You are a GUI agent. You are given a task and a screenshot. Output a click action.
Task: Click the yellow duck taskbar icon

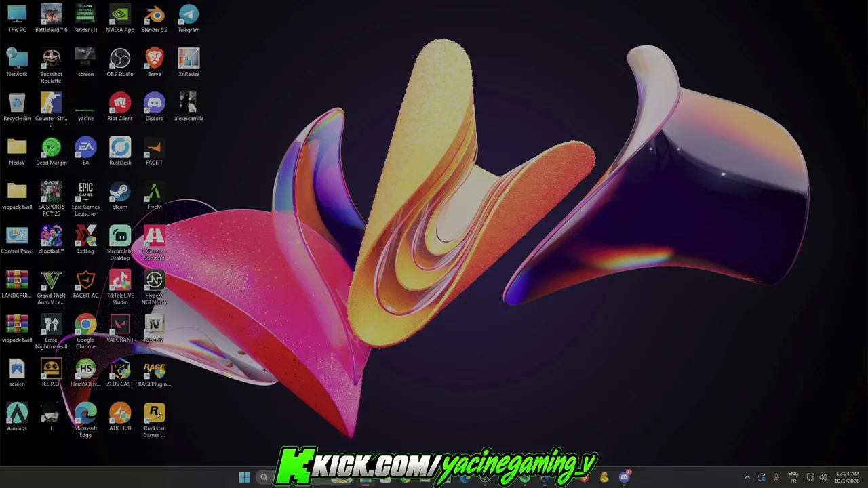(604, 477)
